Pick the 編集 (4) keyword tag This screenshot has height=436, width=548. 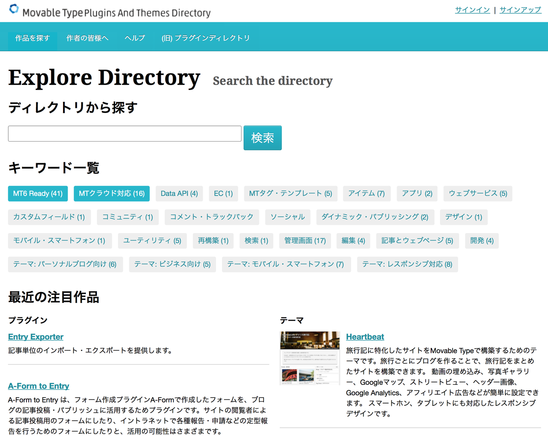[x=353, y=241]
